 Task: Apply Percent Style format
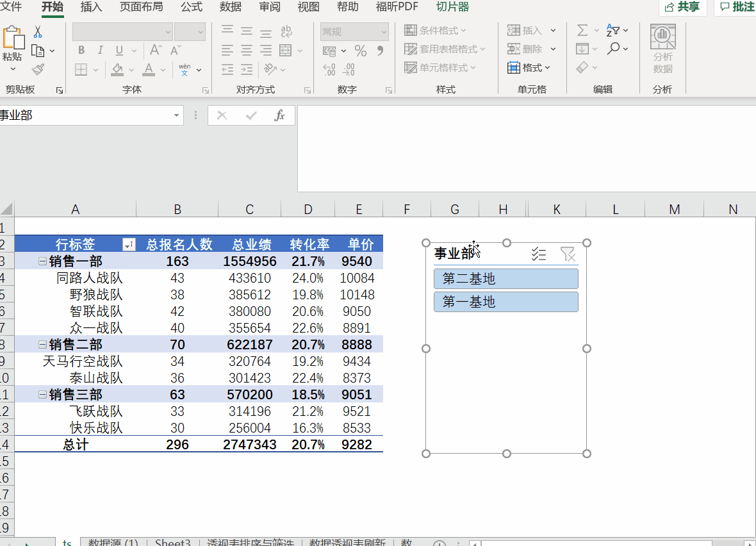(x=361, y=51)
